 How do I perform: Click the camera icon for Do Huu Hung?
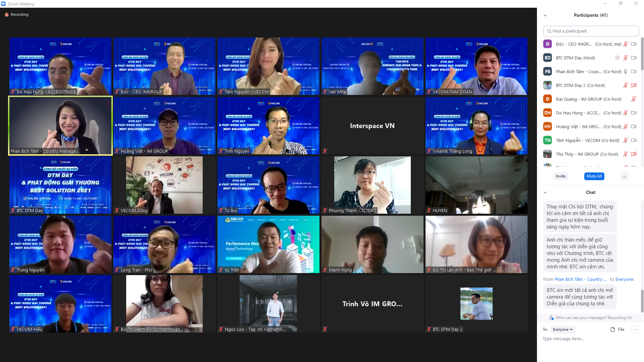pyautogui.click(x=634, y=113)
